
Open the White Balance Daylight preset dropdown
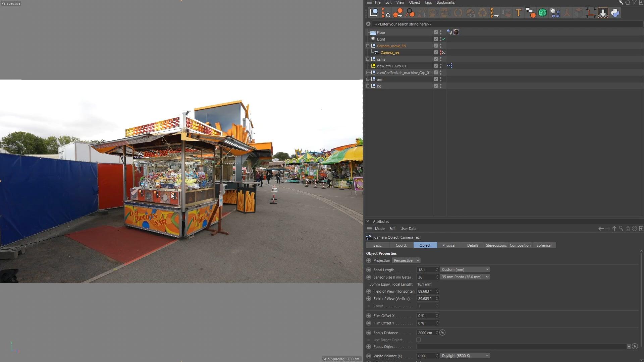coord(465,356)
